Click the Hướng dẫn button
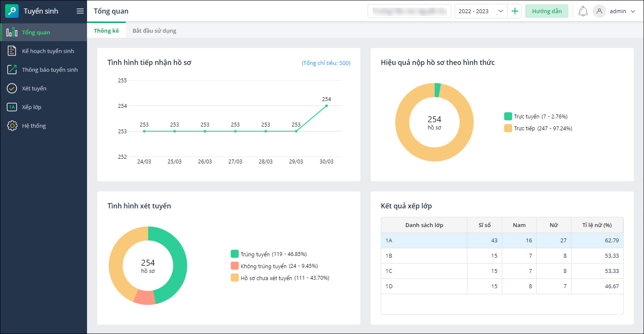 (546, 11)
